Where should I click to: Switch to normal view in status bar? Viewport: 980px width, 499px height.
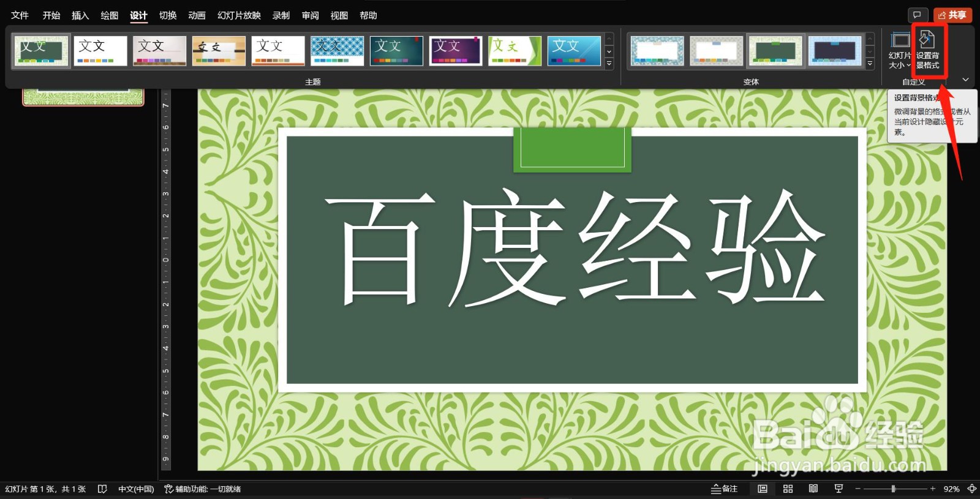(763, 489)
